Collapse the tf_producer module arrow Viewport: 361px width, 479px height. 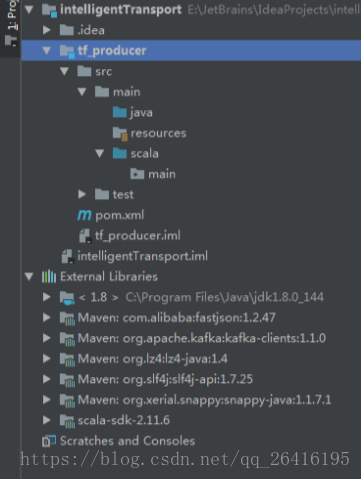[47, 51]
